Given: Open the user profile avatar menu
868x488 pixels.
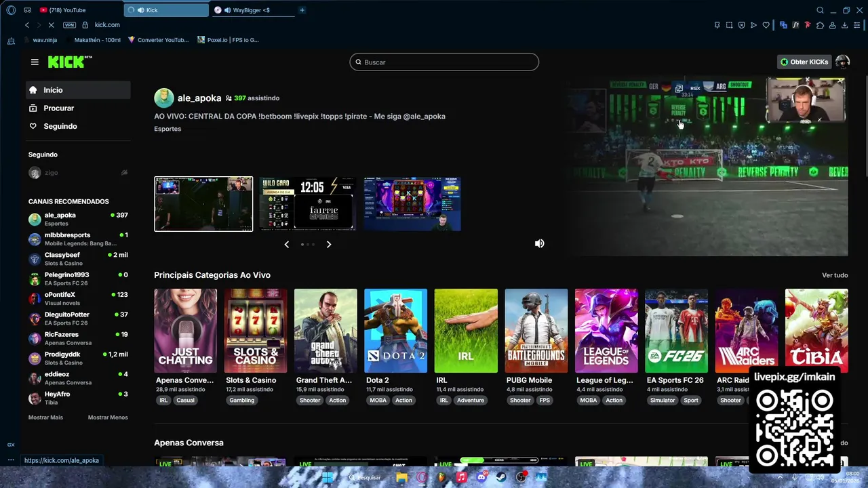Looking at the screenshot, I should click(x=843, y=62).
